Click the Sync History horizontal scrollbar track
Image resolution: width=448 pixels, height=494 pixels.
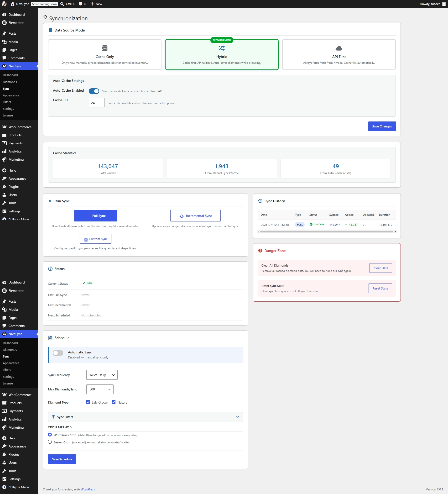(327, 231)
